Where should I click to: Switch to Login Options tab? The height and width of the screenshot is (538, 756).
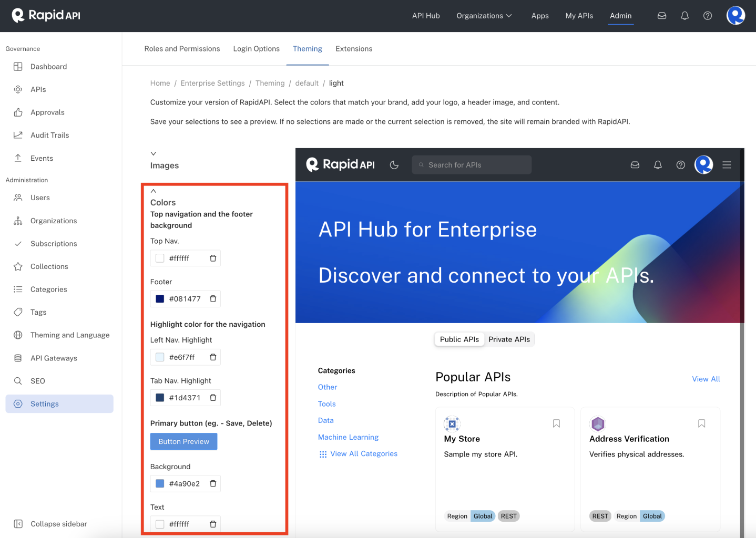[x=257, y=49]
